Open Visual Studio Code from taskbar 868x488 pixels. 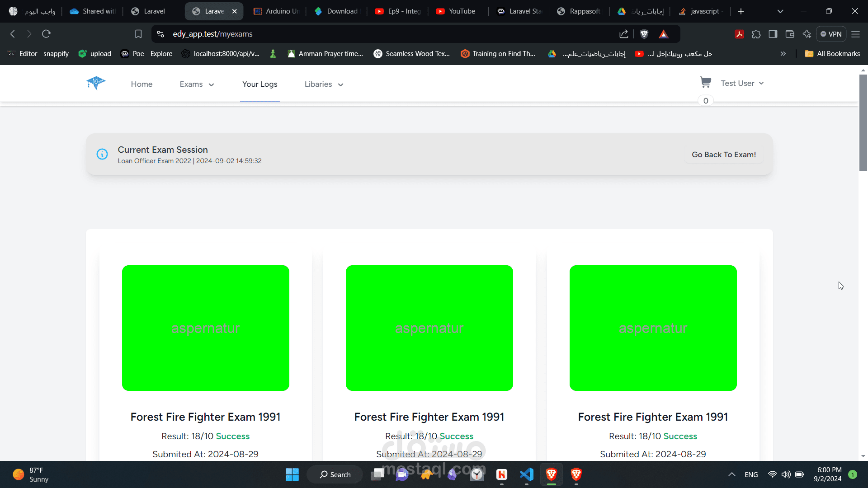click(527, 474)
